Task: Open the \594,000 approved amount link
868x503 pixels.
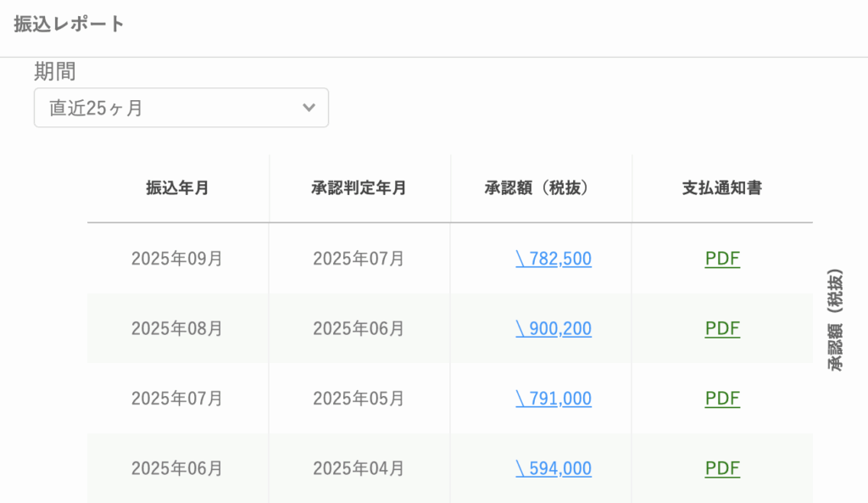Action: [554, 468]
